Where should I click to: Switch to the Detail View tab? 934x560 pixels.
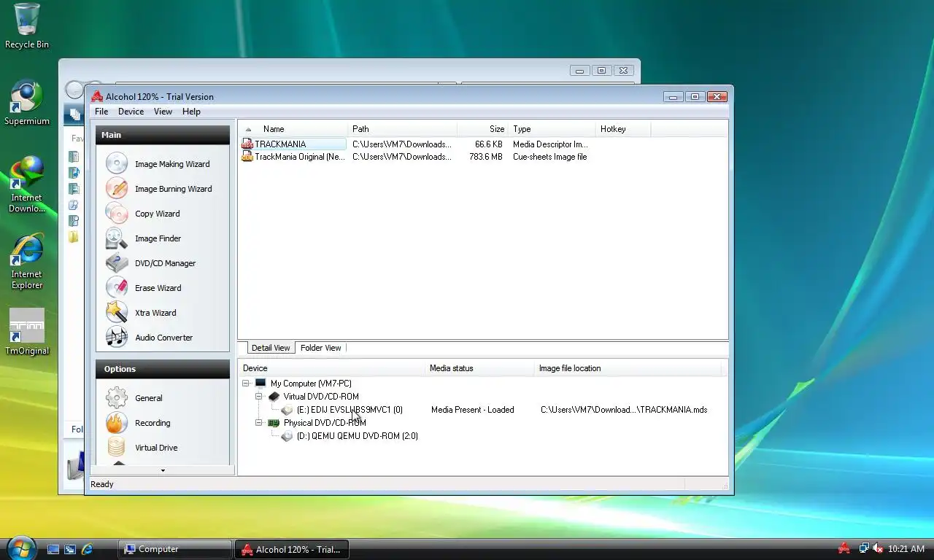pyautogui.click(x=271, y=348)
